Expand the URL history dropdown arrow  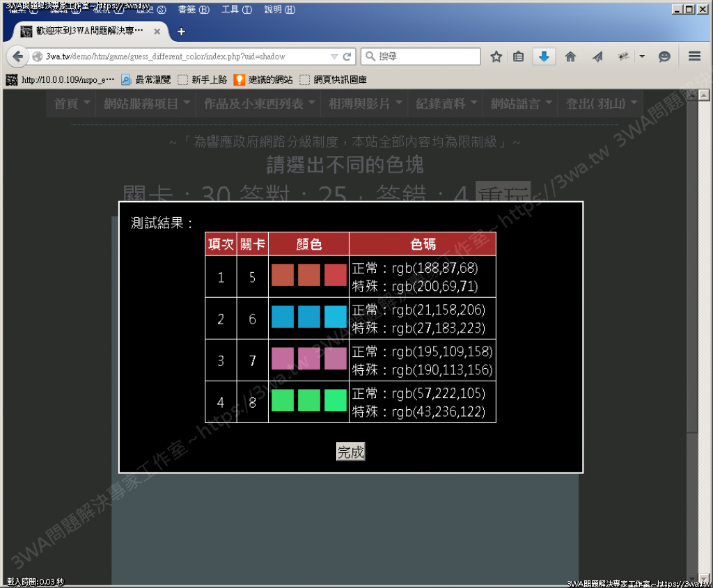tap(334, 56)
